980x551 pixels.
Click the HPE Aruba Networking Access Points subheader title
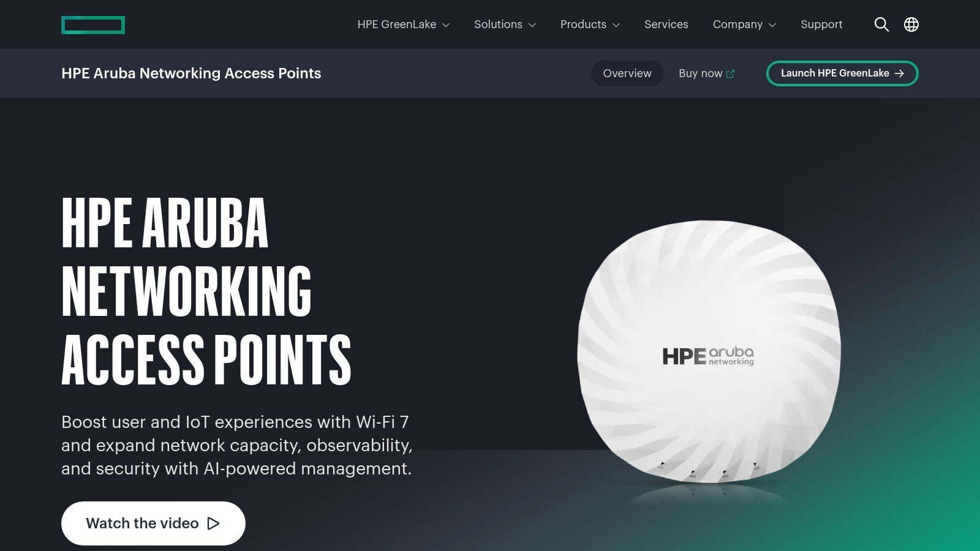click(191, 73)
